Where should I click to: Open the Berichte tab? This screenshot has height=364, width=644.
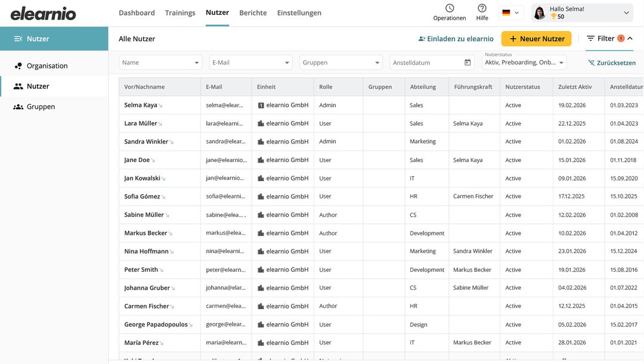pos(253,13)
